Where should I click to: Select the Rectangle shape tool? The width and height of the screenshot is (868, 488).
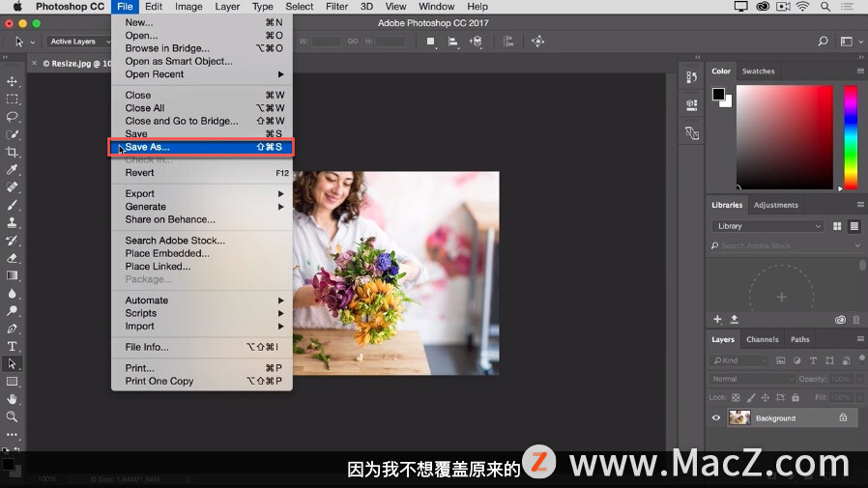pyautogui.click(x=13, y=382)
